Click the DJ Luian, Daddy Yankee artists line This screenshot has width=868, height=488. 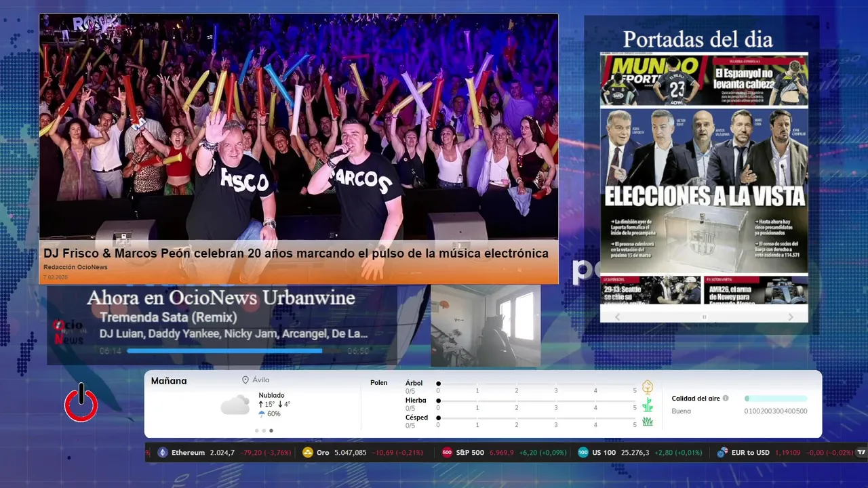pos(234,333)
